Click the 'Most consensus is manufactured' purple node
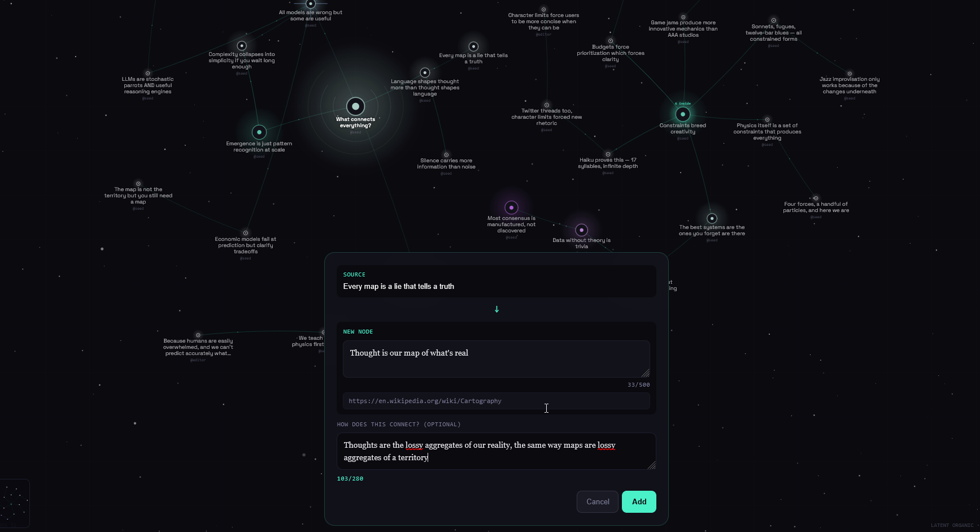The image size is (980, 532). [511, 207]
